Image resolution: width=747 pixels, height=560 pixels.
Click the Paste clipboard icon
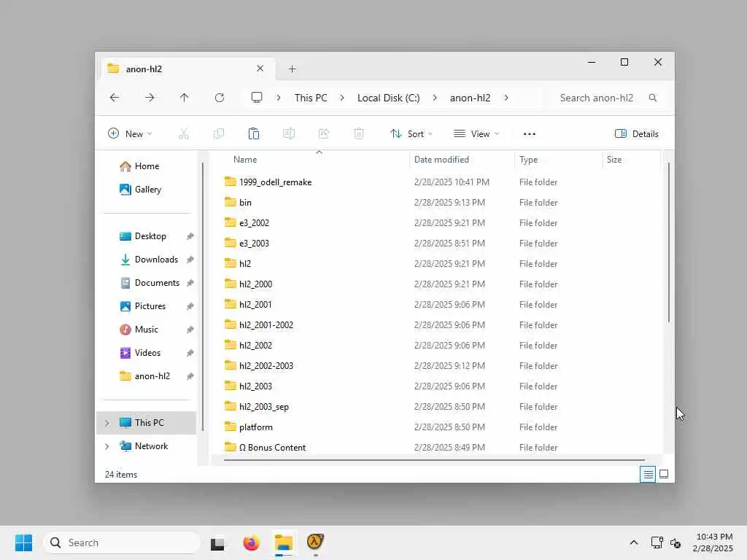pos(254,134)
